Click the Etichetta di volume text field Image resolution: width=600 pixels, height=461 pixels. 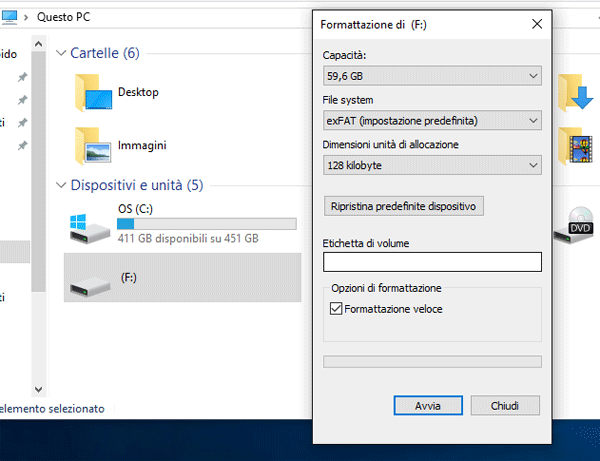point(432,262)
